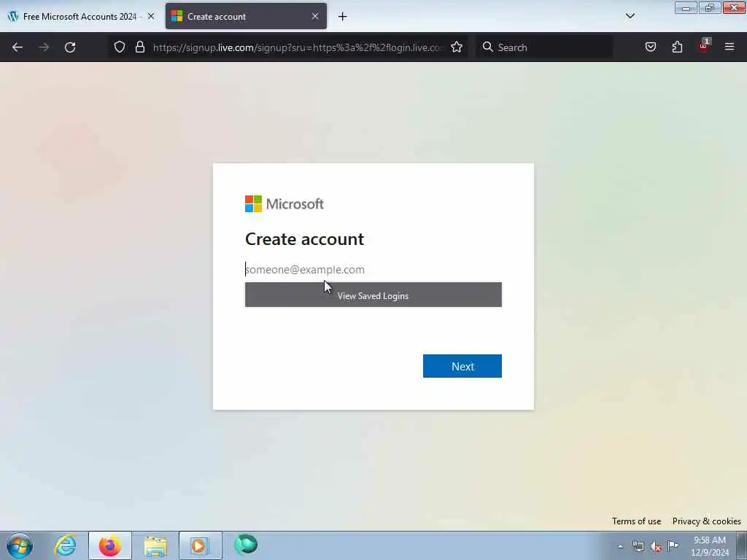The height and width of the screenshot is (560, 747).
Task: Click the forward navigation arrow
Action: click(x=43, y=47)
